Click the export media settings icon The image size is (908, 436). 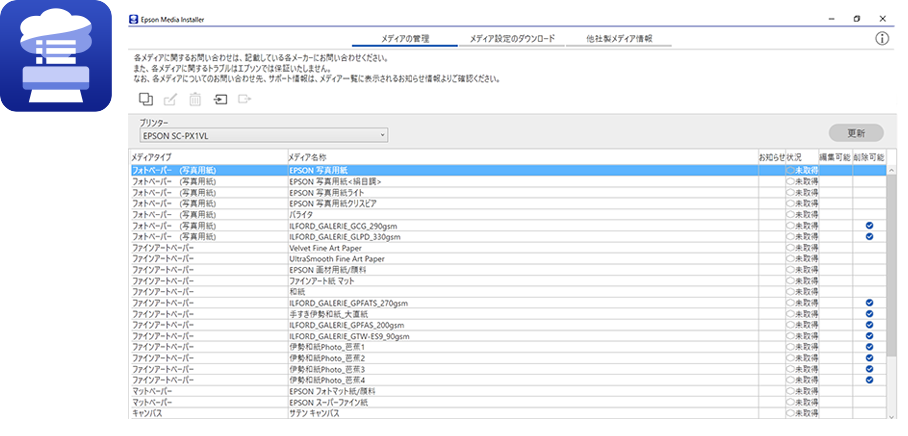(x=245, y=99)
